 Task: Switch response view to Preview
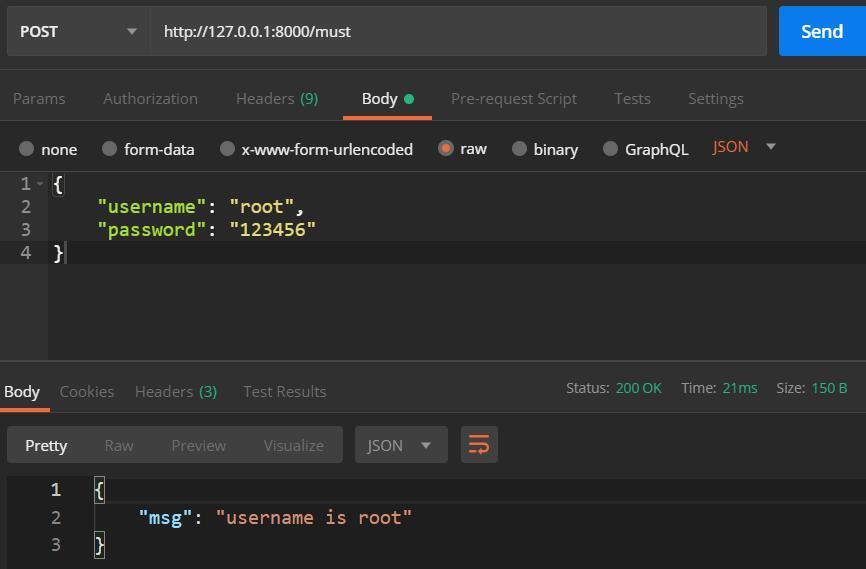198,445
